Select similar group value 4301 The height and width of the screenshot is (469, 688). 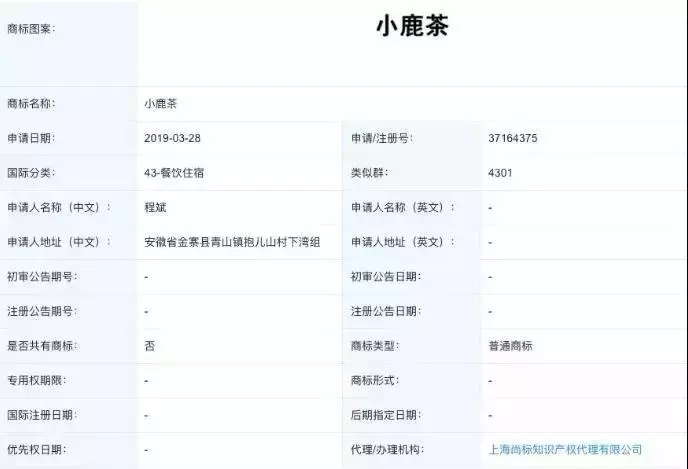tap(500, 173)
